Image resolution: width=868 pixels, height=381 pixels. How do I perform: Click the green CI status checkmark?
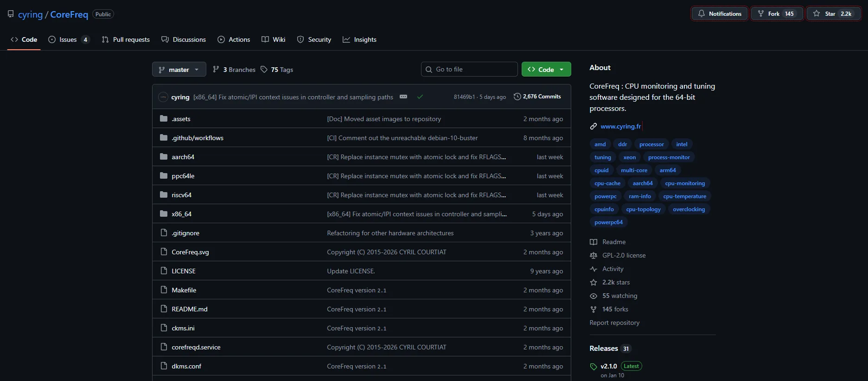pyautogui.click(x=420, y=97)
